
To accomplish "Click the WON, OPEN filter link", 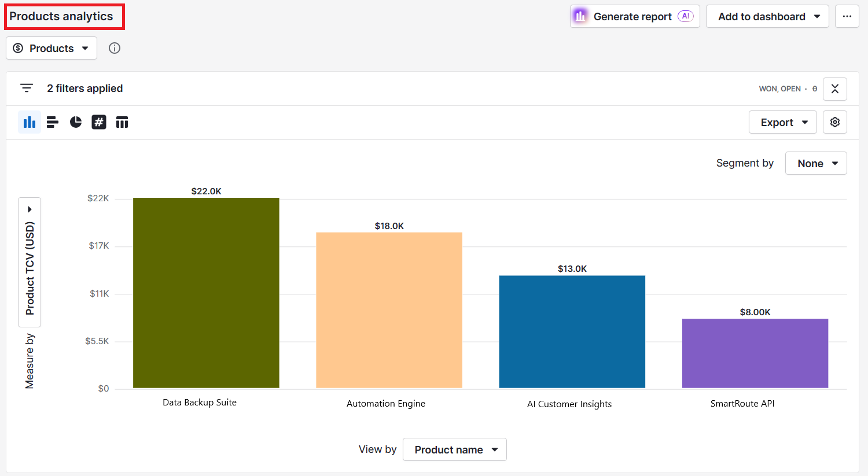I will (x=779, y=88).
